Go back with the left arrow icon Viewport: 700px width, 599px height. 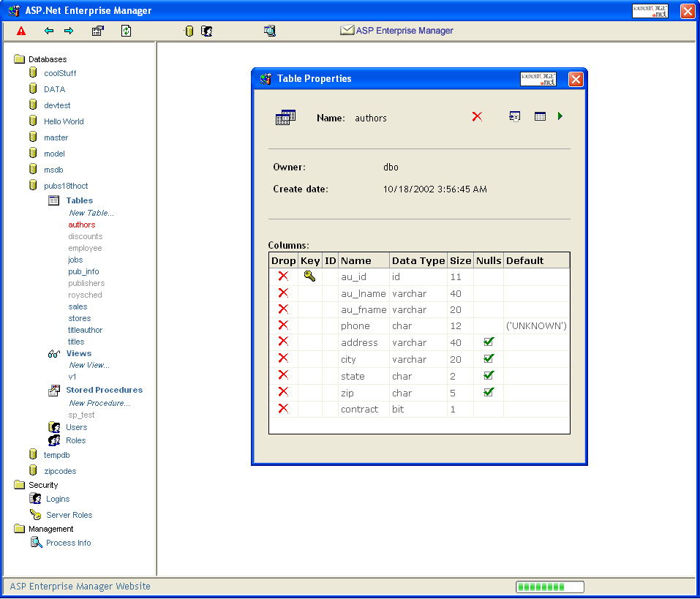click(49, 31)
